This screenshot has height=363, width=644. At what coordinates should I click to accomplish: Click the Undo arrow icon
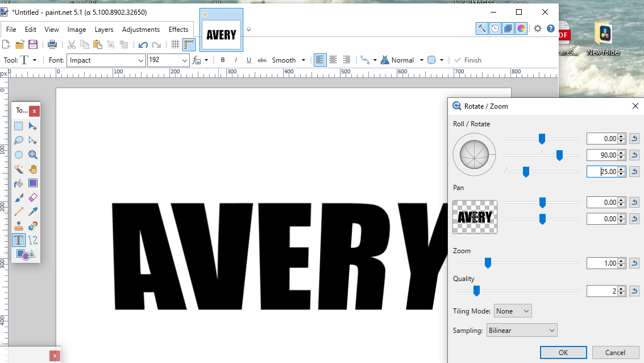pyautogui.click(x=143, y=44)
